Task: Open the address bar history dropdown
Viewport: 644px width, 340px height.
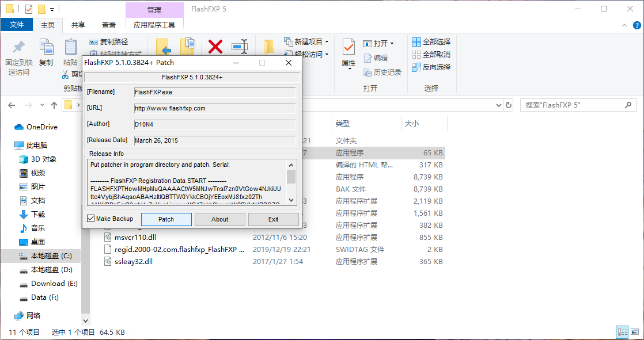Action: 499,105
